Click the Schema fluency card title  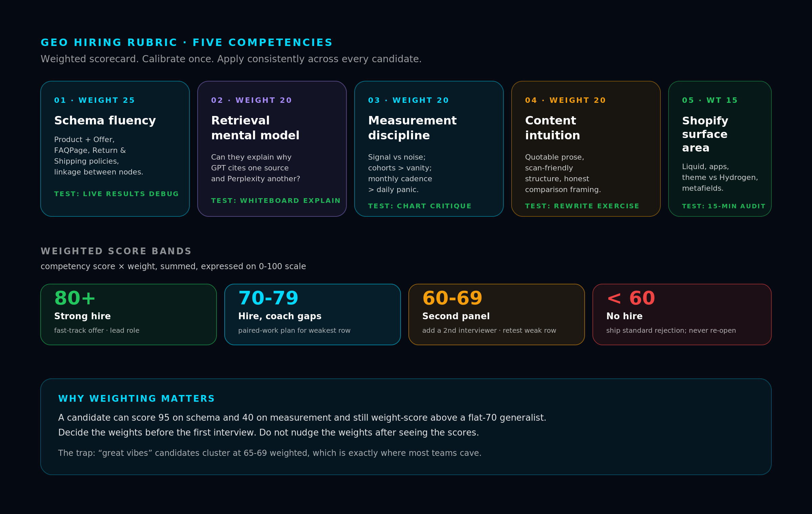(105, 120)
